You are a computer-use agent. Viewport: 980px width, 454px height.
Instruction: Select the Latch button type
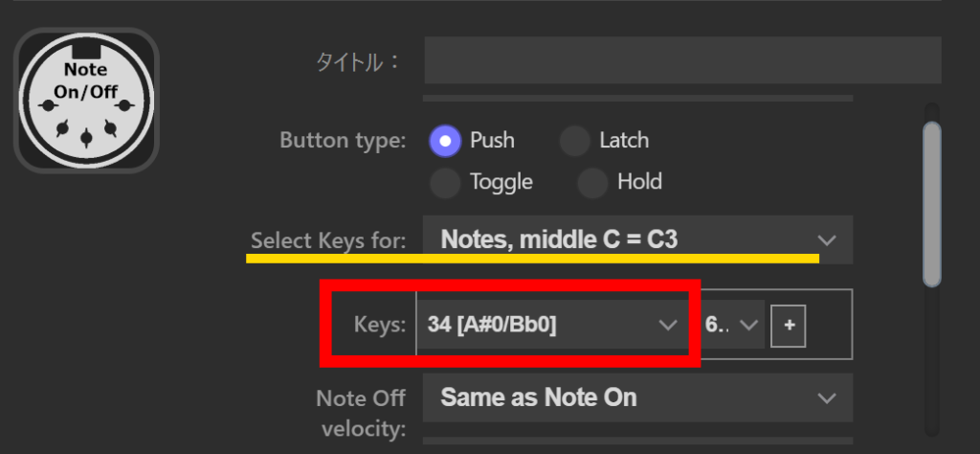point(574,141)
